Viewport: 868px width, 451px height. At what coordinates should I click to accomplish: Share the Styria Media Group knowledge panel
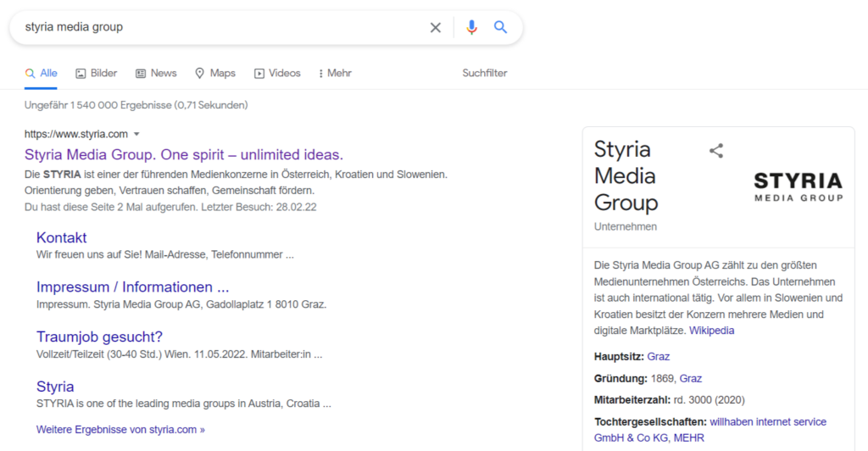716,151
